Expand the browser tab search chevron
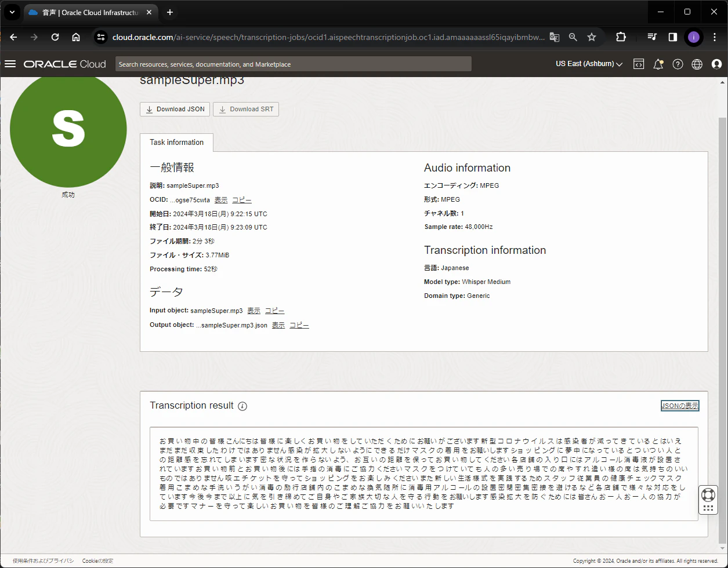 coord(12,12)
